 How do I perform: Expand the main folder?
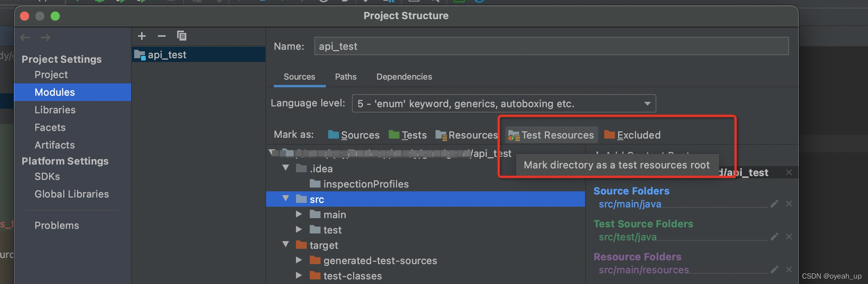click(x=299, y=214)
